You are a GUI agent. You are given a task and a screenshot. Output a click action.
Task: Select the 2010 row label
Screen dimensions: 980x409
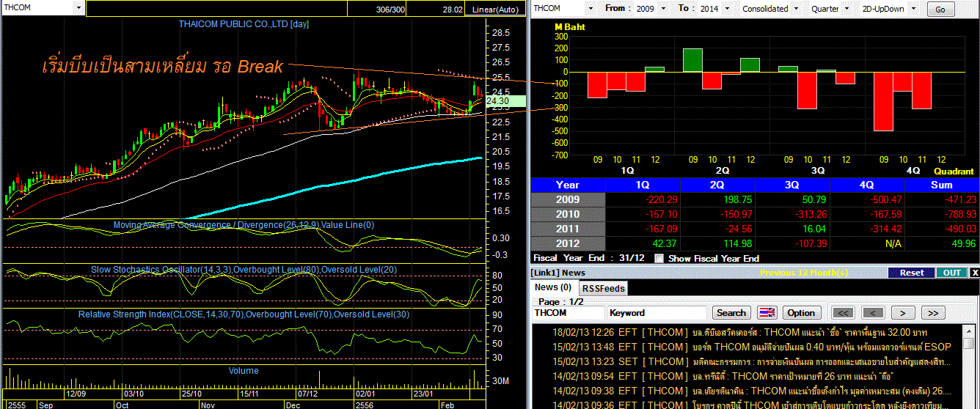click(568, 214)
